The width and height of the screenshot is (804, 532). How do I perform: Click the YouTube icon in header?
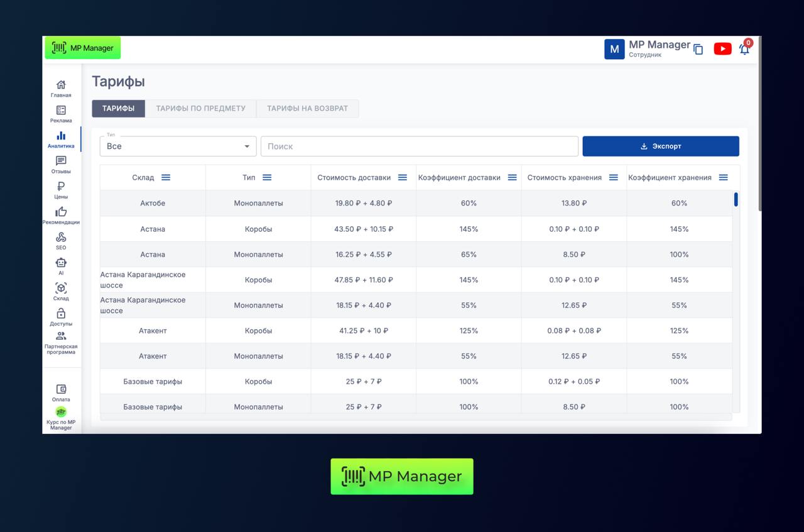click(722, 49)
